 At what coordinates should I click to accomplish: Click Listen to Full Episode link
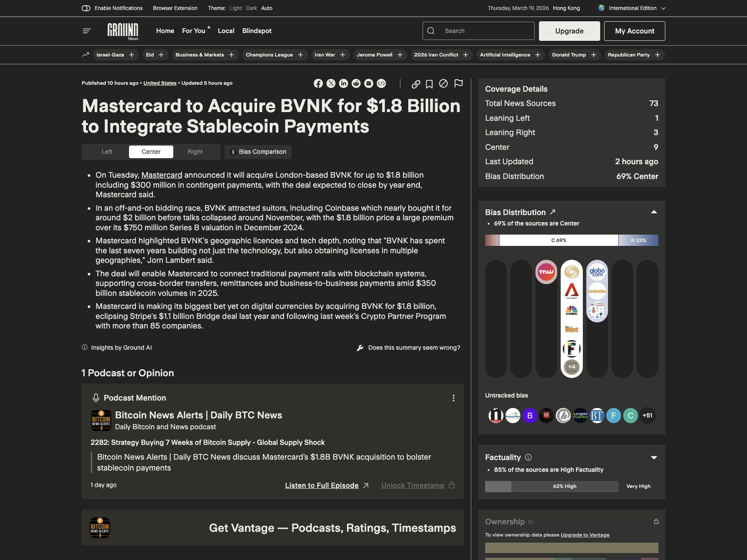click(327, 485)
